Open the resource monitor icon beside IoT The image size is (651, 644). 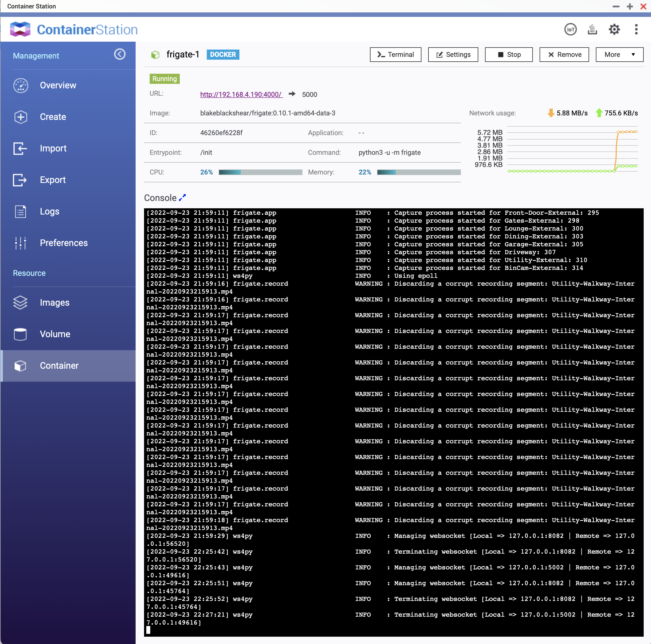592,29
